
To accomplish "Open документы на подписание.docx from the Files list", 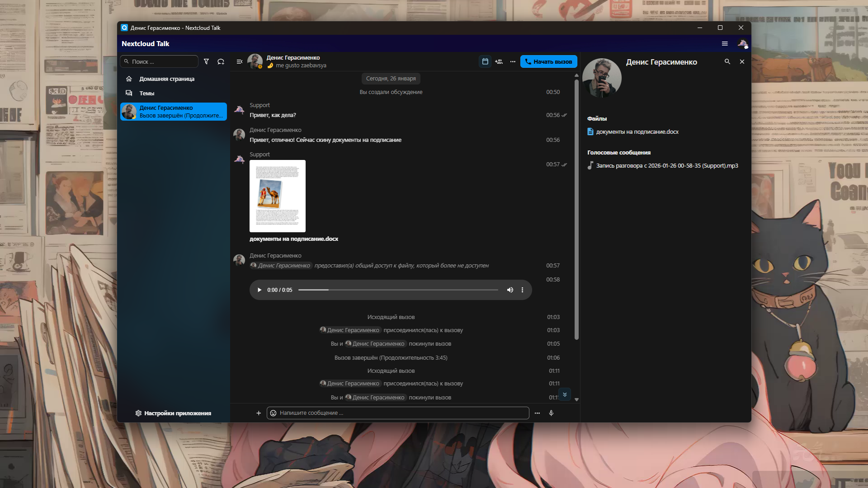I will coord(637,132).
